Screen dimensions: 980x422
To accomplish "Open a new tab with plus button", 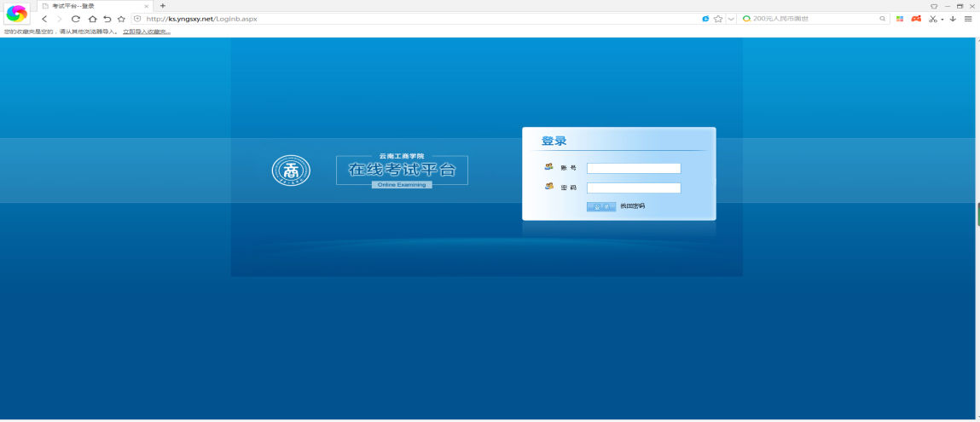I will [x=163, y=6].
